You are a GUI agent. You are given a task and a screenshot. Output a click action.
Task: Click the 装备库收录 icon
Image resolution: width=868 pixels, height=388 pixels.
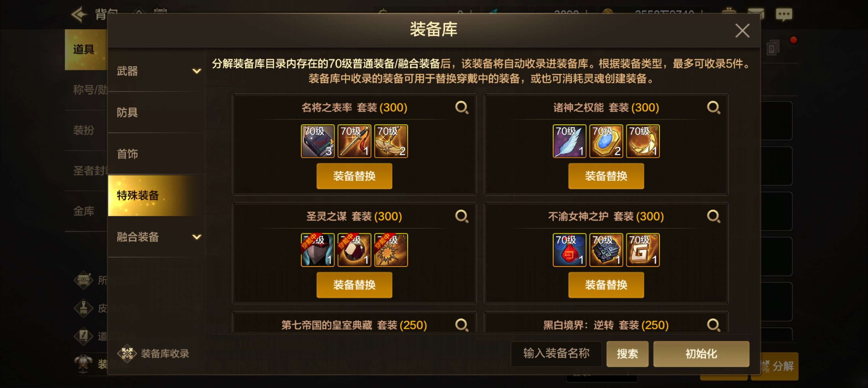point(127,353)
